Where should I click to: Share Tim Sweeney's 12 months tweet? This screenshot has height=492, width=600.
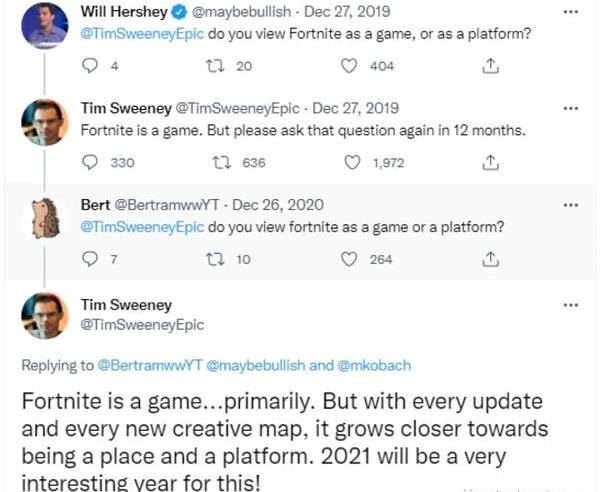click(490, 163)
